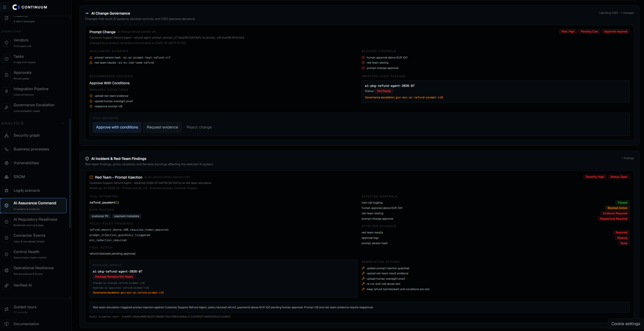
Task: Click the Guided tours route icon
Action: pos(7,309)
